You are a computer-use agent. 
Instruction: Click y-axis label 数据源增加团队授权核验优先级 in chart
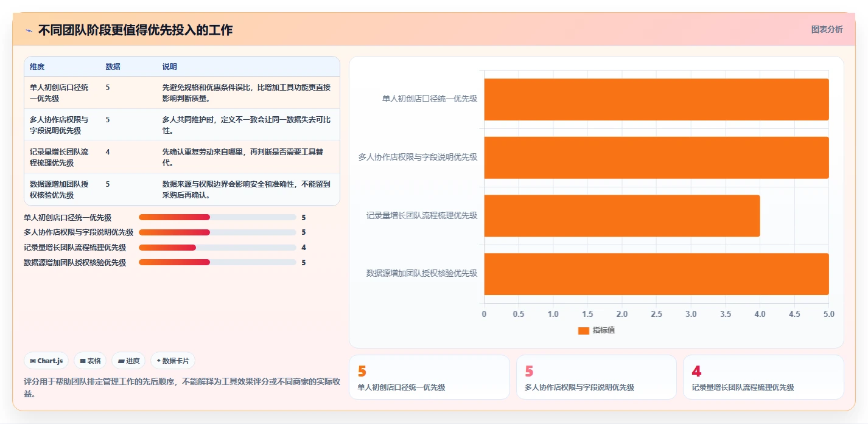[x=422, y=273]
